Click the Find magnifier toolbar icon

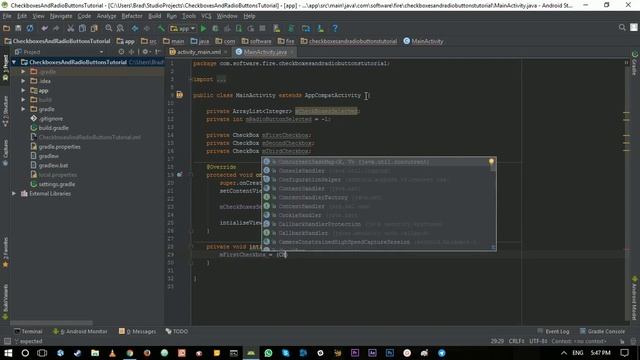point(109,29)
